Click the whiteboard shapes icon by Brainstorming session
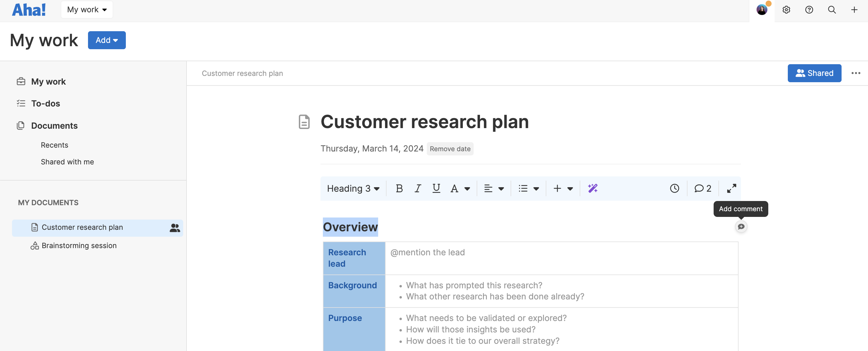The height and width of the screenshot is (351, 868). [35, 245]
